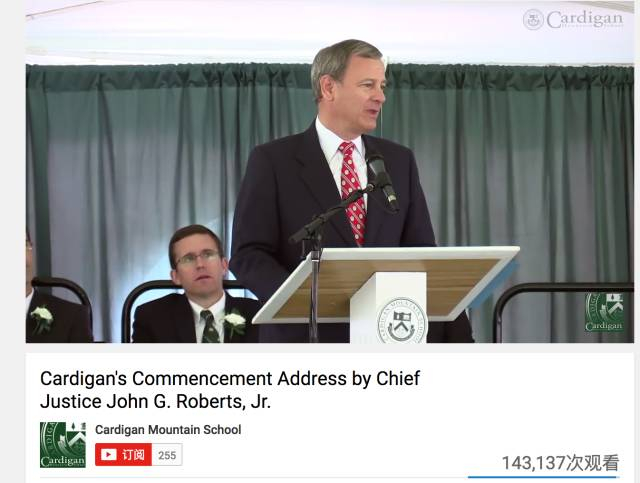Click the blue like ratio bar under views
The image size is (640, 483).
click(543, 477)
